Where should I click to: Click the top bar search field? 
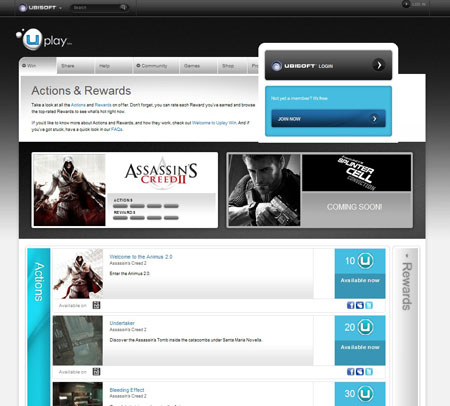click(x=95, y=7)
